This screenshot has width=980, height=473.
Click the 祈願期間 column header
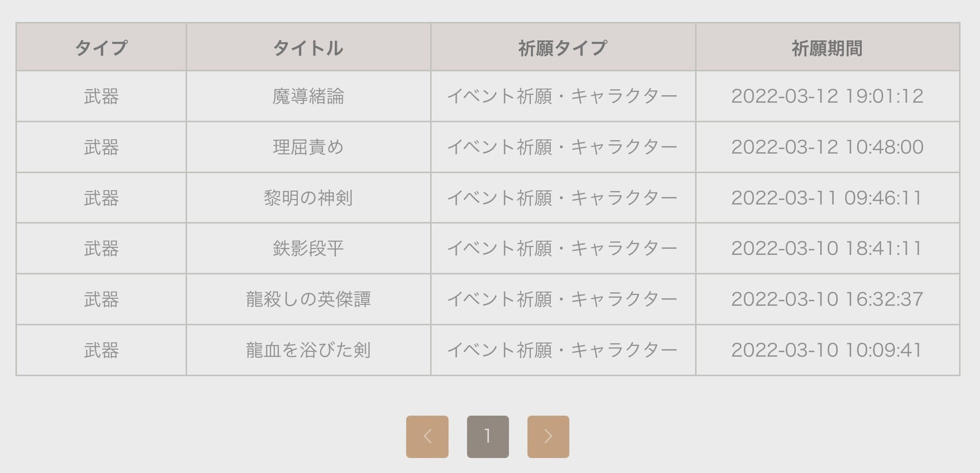(827, 46)
